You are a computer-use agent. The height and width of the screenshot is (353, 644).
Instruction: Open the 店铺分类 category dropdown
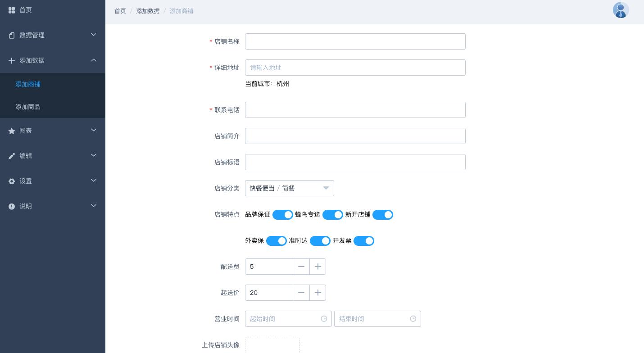click(x=290, y=188)
